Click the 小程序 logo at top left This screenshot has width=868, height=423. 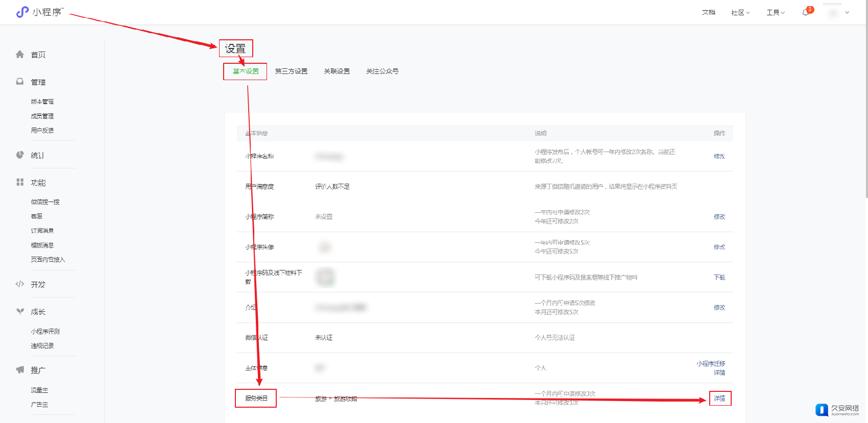(x=39, y=12)
